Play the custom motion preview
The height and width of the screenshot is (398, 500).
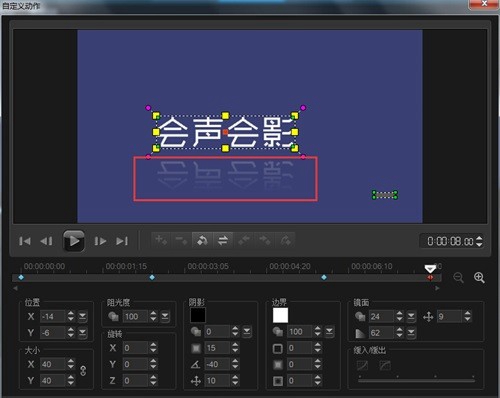click(x=74, y=241)
